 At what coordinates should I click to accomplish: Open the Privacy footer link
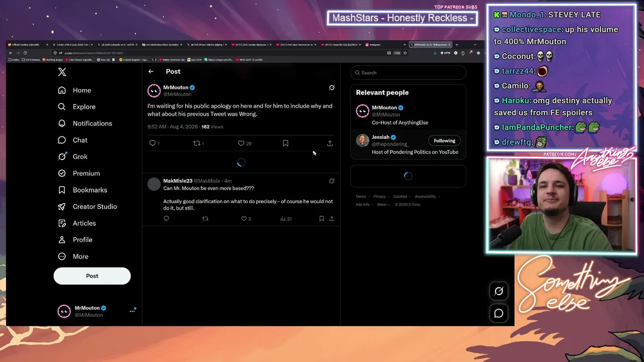pyautogui.click(x=380, y=197)
